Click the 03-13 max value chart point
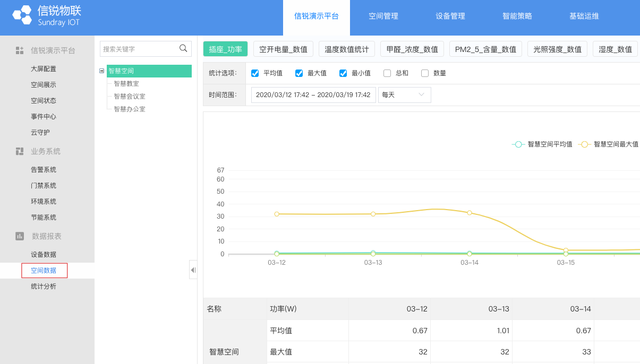The height and width of the screenshot is (364, 640). coord(373,214)
